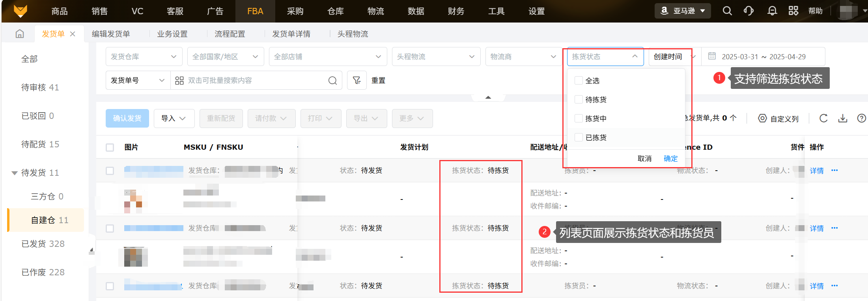Open the search magnifier in top bar

[727, 11]
